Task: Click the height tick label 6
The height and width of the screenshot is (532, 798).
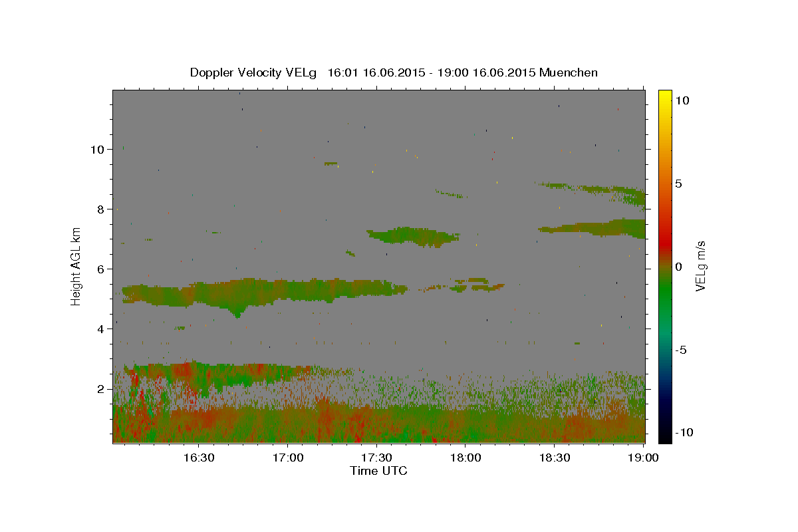Action: pyautogui.click(x=101, y=269)
